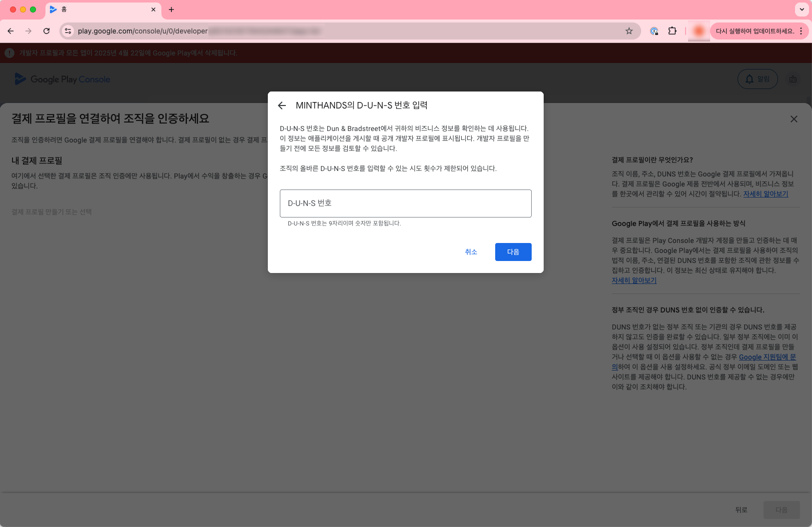Click the dialog title MINTHANDS의 D-U-N-S 번호 입력
This screenshot has height=527, width=812.
coord(362,105)
